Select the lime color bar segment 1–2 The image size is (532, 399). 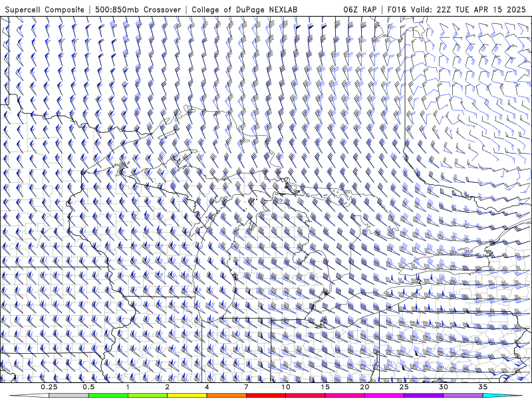(x=148, y=396)
